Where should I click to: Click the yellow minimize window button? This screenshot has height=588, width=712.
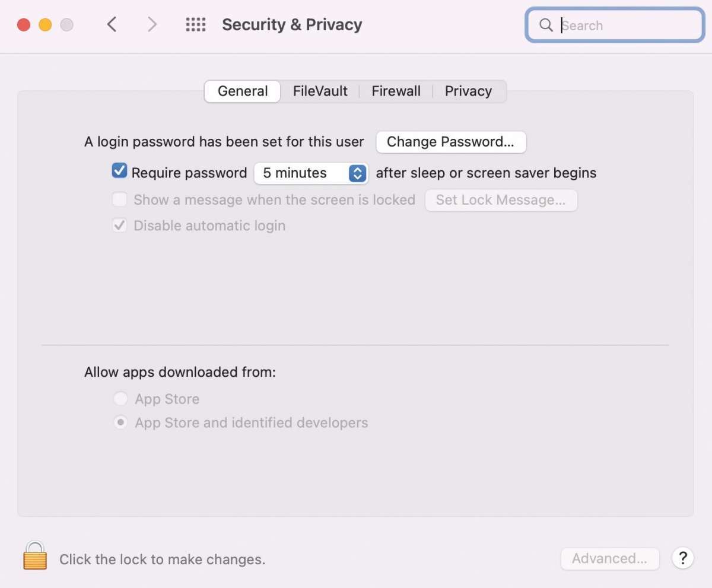point(45,25)
